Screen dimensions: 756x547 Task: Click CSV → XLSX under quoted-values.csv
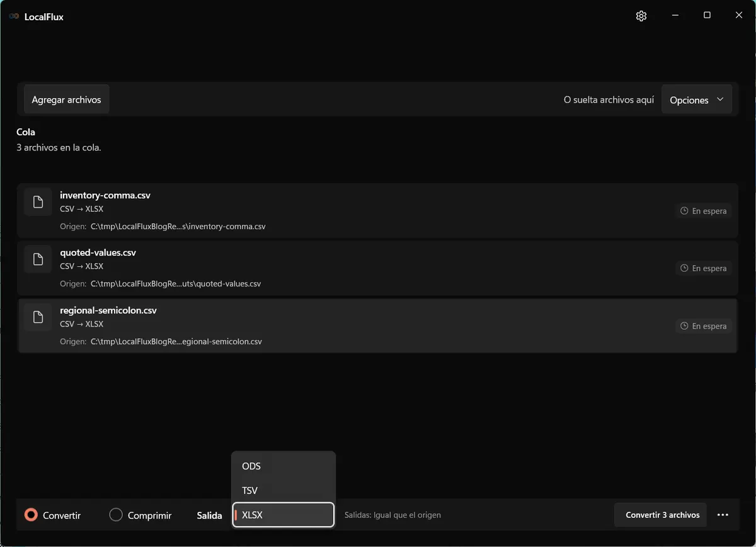pos(81,266)
